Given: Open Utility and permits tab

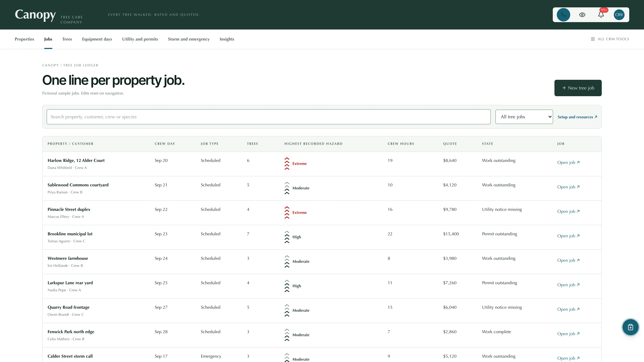Looking at the screenshot, I should (x=140, y=39).
